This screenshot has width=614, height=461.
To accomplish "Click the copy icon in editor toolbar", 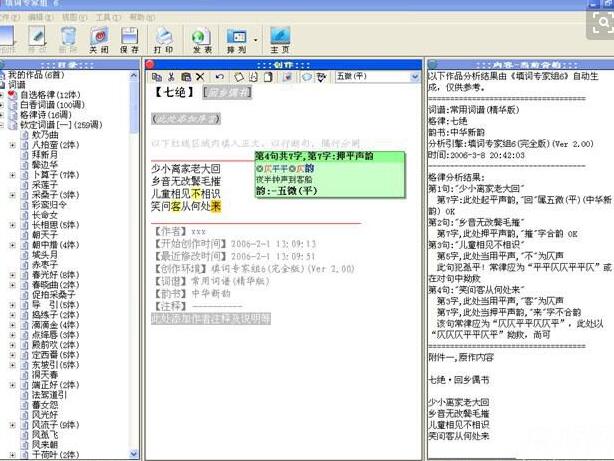I will pyautogui.click(x=157, y=77).
